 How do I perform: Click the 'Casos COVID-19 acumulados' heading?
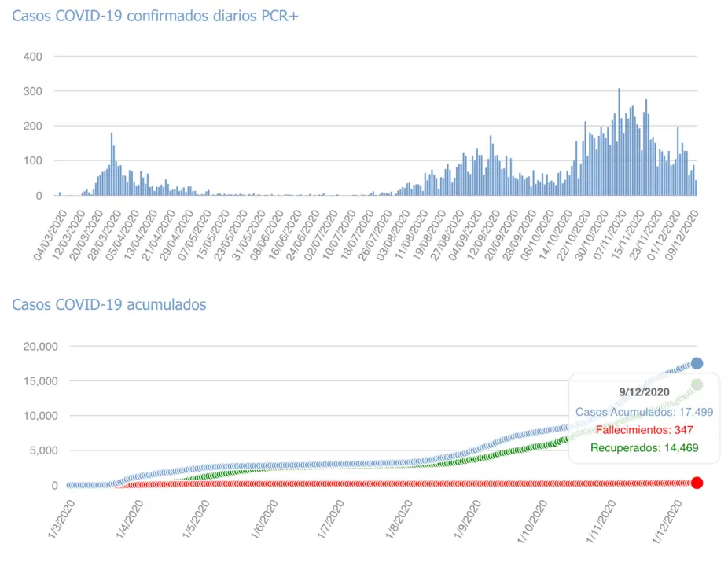click(x=109, y=304)
